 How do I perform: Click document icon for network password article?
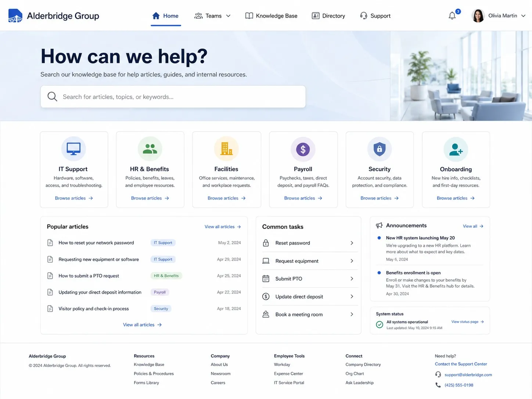pos(50,243)
